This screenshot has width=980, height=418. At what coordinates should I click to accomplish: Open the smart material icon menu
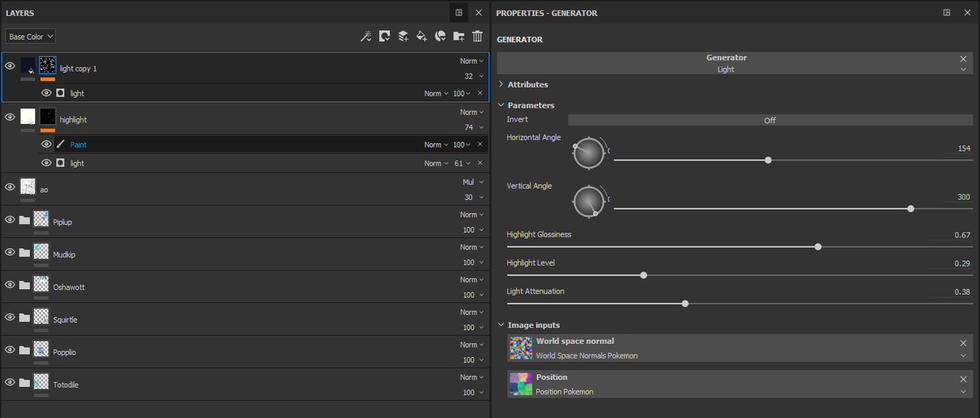click(x=440, y=36)
